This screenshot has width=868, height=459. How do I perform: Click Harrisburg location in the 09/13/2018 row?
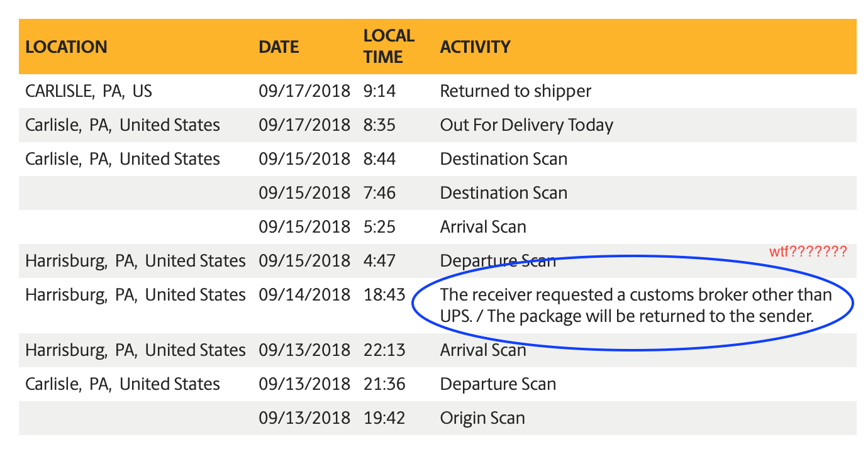tap(135, 350)
